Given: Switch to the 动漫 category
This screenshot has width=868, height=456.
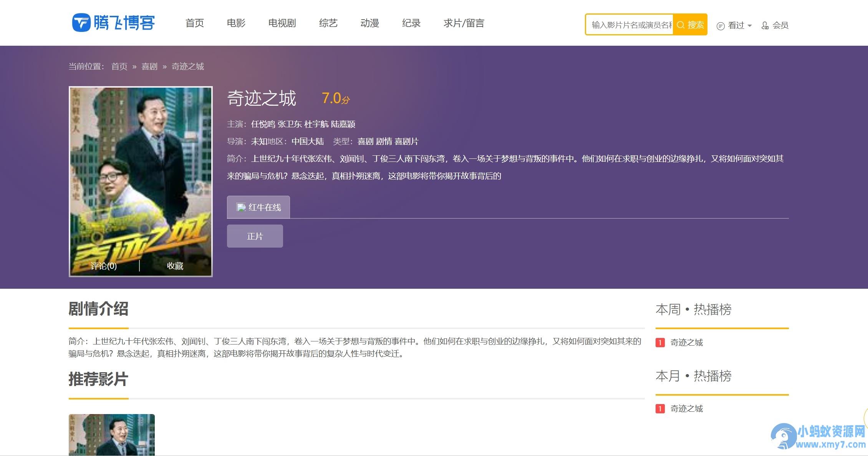Looking at the screenshot, I should (x=370, y=23).
